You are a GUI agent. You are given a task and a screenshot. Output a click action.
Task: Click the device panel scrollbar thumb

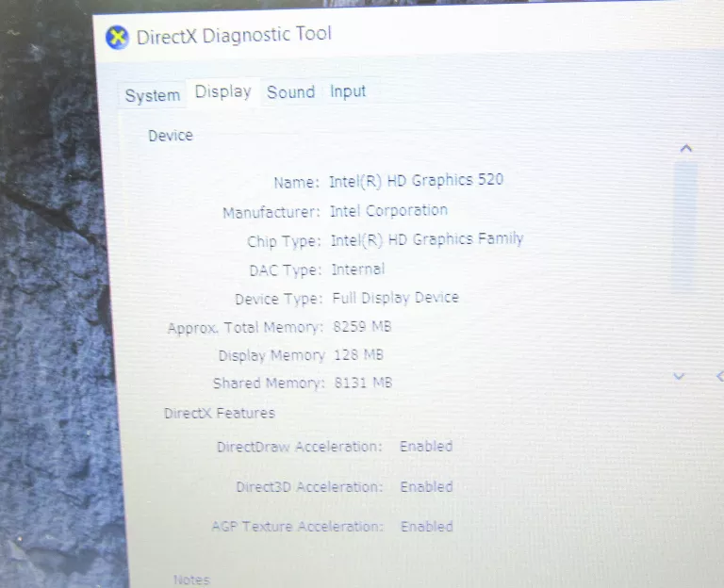[x=685, y=226]
